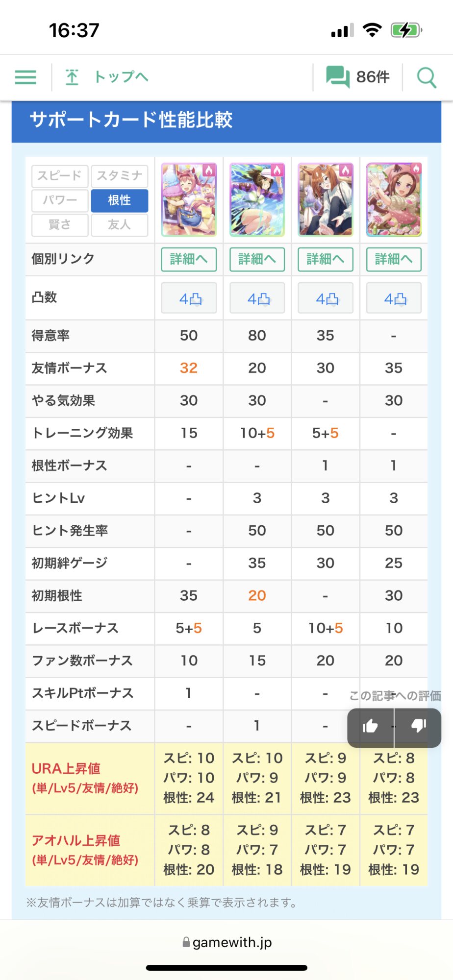Screen dimensions: 453x980
Task: Select the パワー filter
Action: 60,200
